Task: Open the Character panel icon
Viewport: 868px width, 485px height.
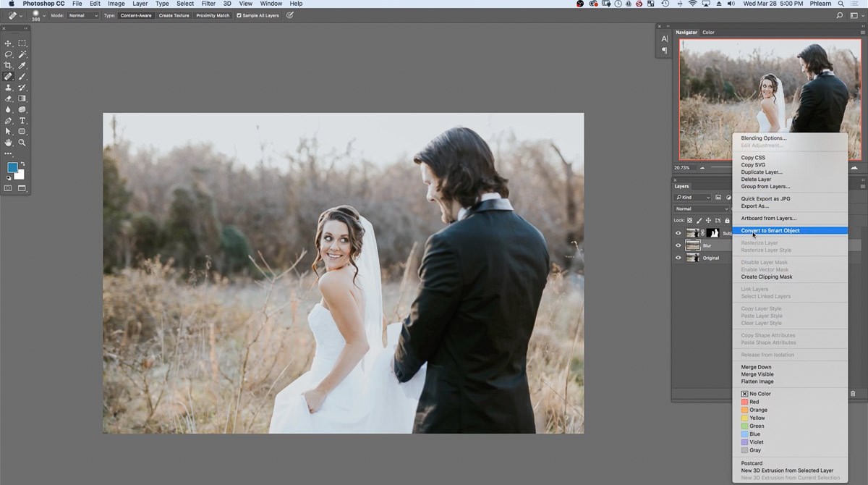Action: (665, 38)
